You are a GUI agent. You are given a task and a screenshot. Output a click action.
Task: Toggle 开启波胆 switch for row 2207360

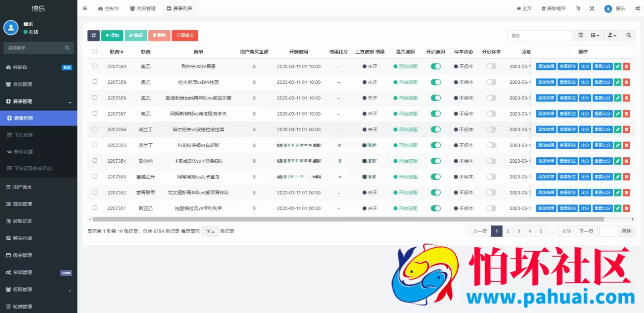436,66
